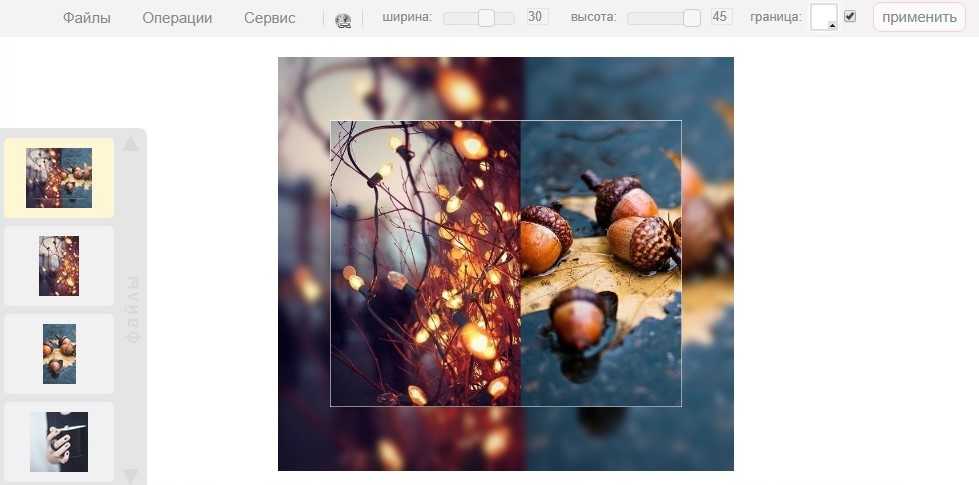This screenshot has width=979, height=485.
Task: Open the Сервис menu
Action: pyautogui.click(x=270, y=18)
